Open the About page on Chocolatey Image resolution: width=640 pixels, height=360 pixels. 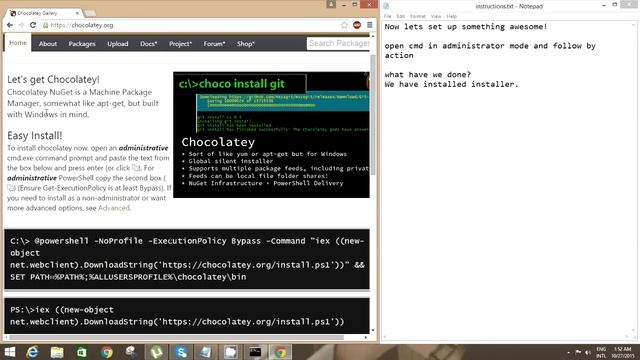(48, 44)
